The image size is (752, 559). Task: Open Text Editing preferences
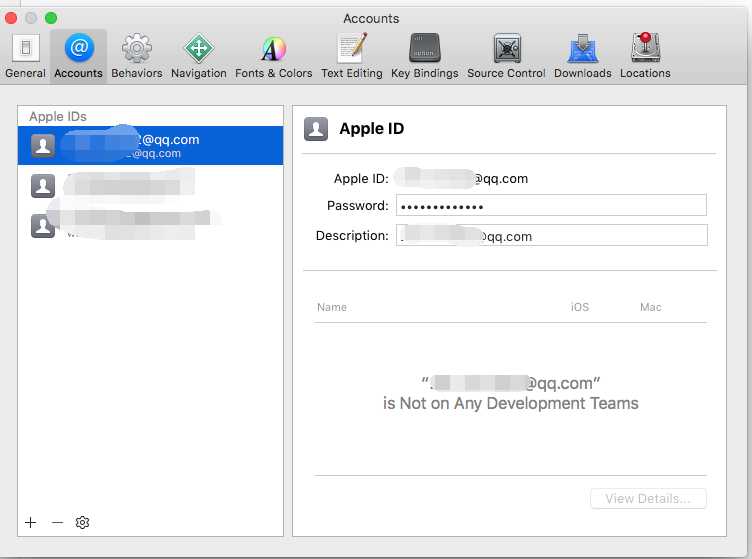pos(352,56)
